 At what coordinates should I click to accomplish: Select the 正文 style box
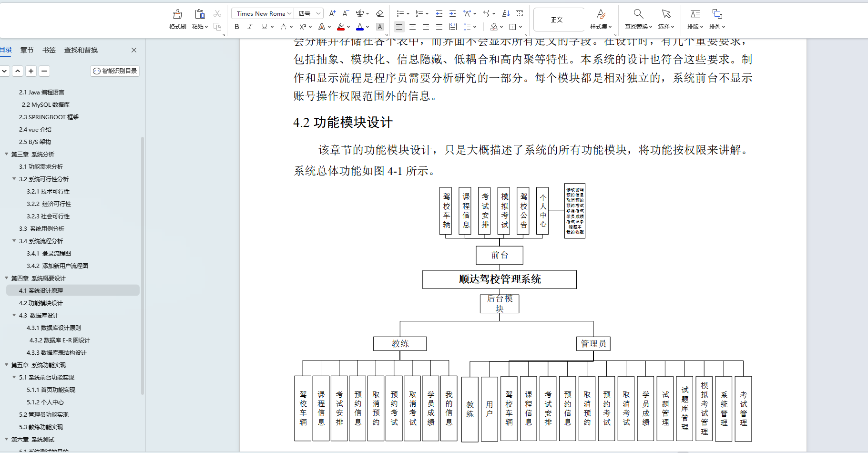click(x=559, y=20)
